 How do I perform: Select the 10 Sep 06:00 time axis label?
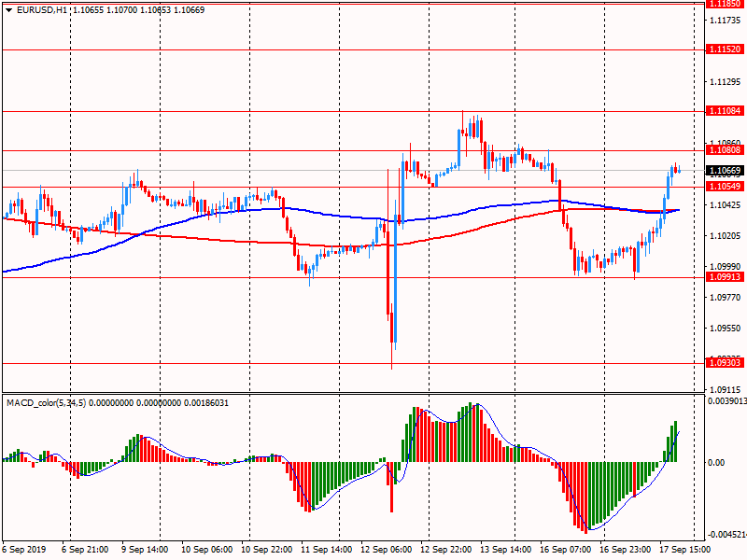pos(206,550)
